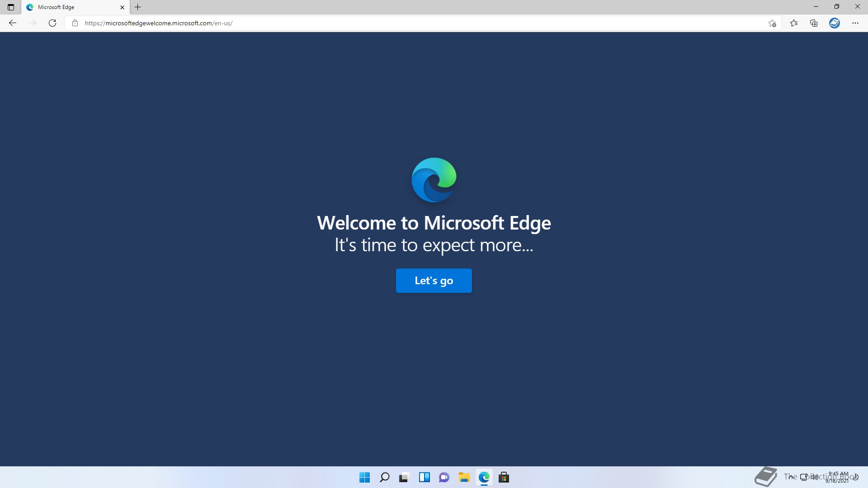Open a new tab with plus button
The height and width of the screenshot is (488, 868).
pyautogui.click(x=138, y=7)
